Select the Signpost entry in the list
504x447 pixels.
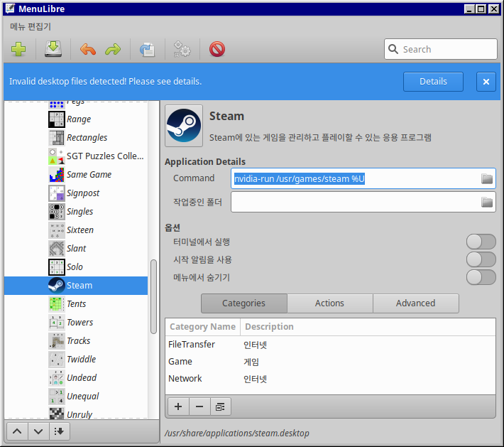point(76,193)
